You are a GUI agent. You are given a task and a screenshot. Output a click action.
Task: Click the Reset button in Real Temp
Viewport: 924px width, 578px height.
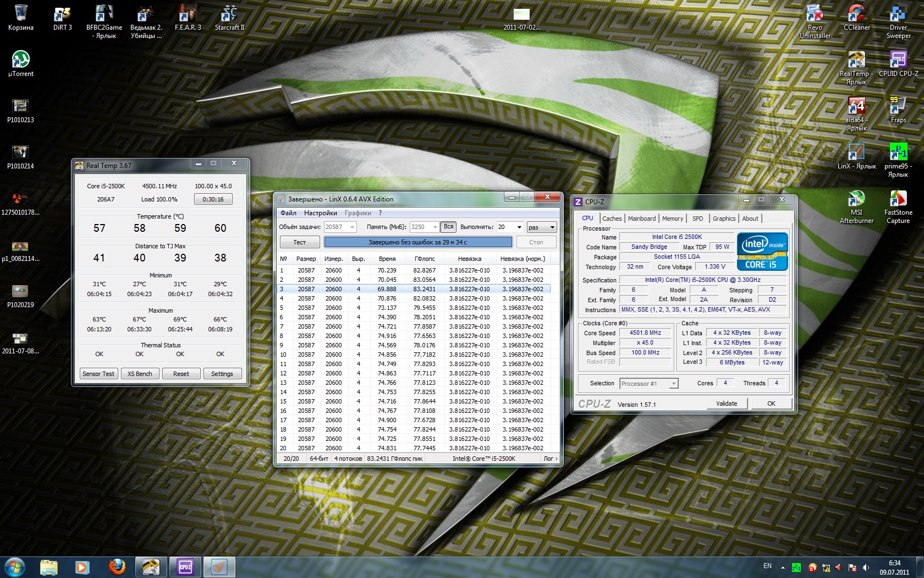[x=181, y=374]
